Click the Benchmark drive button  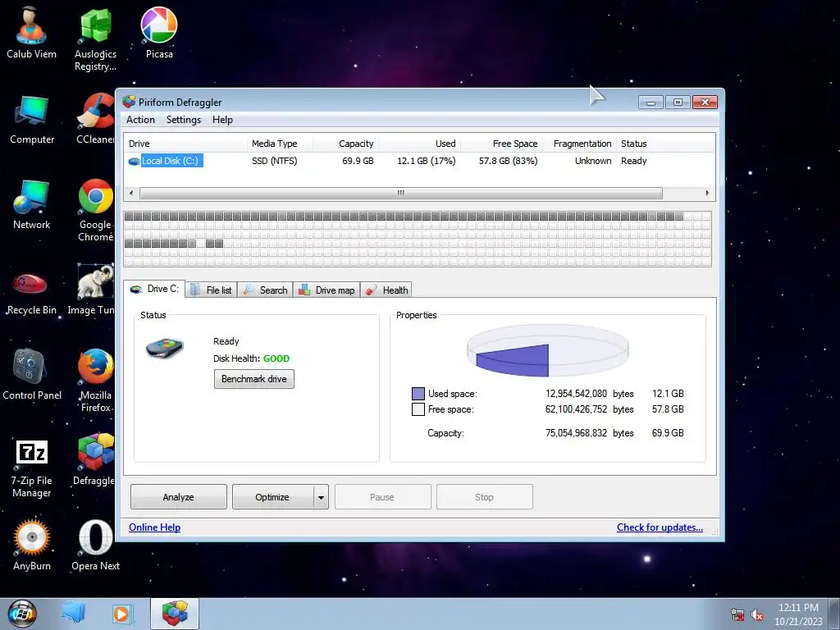click(x=254, y=379)
